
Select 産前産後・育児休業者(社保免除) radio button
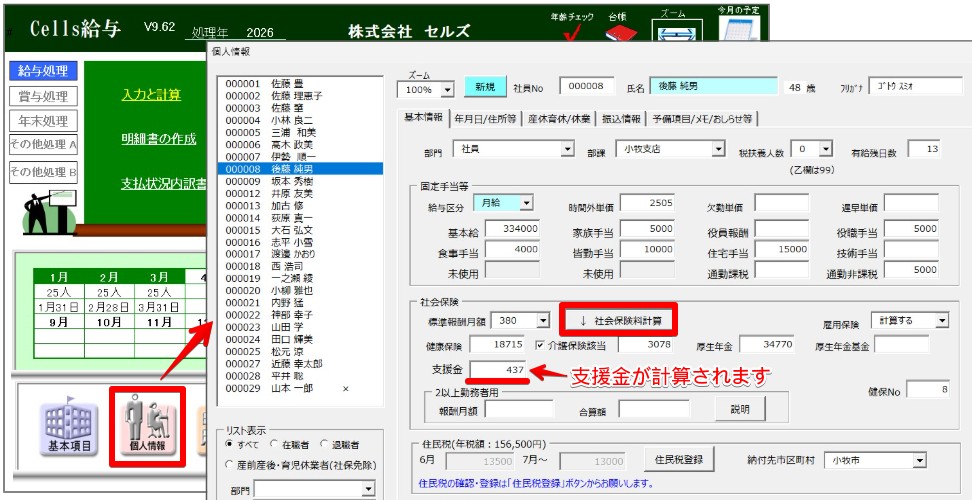pyautogui.click(x=229, y=465)
